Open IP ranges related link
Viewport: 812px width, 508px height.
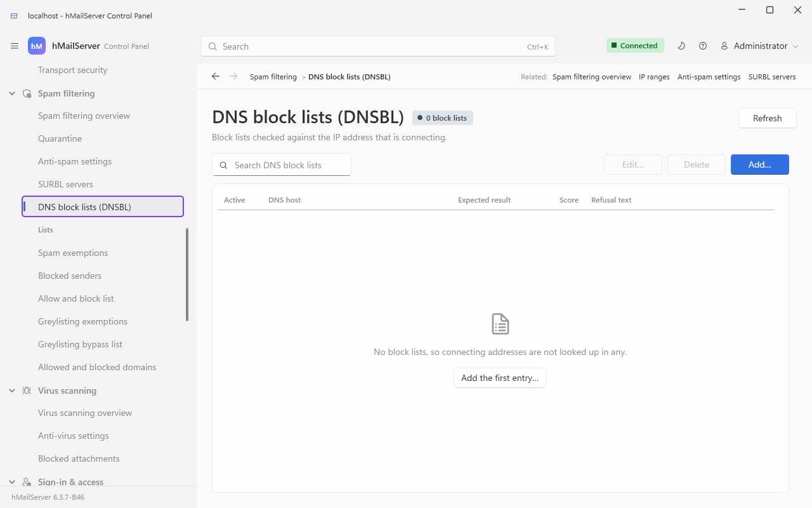(x=654, y=77)
